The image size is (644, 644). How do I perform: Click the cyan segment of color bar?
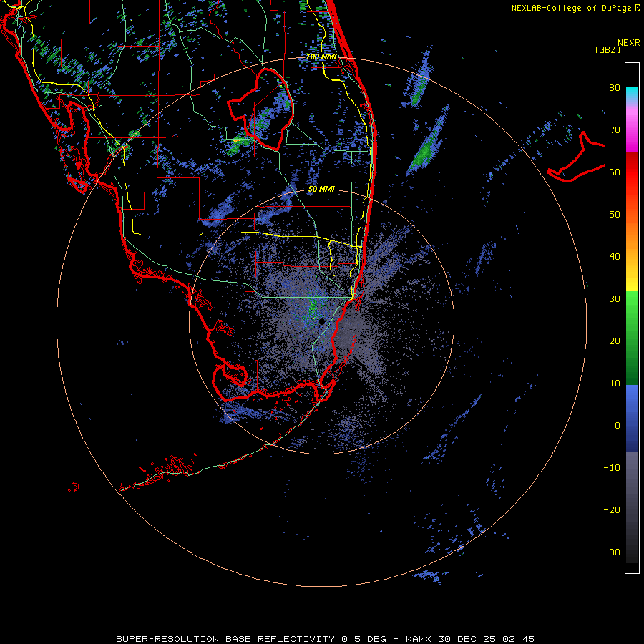pos(632,94)
